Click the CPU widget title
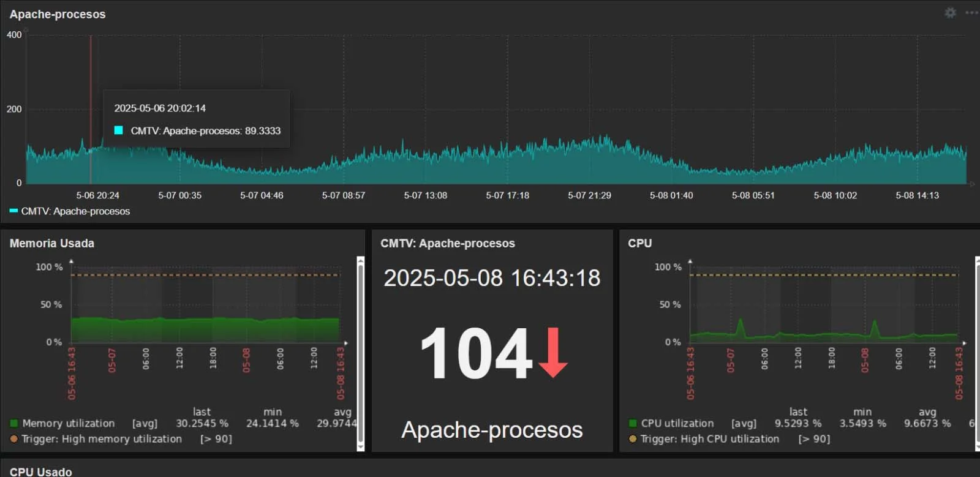Screen dimensions: 980x477 [639, 243]
